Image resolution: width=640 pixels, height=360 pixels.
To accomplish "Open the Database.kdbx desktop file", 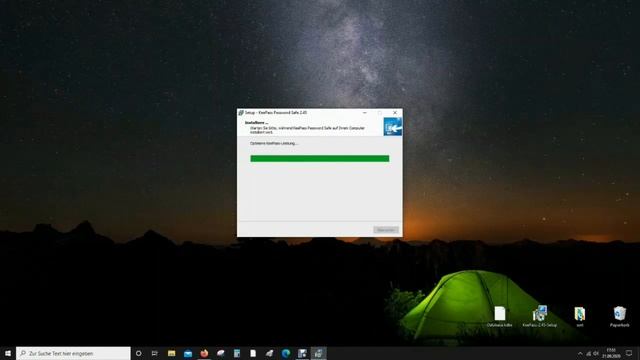I will click(x=500, y=316).
